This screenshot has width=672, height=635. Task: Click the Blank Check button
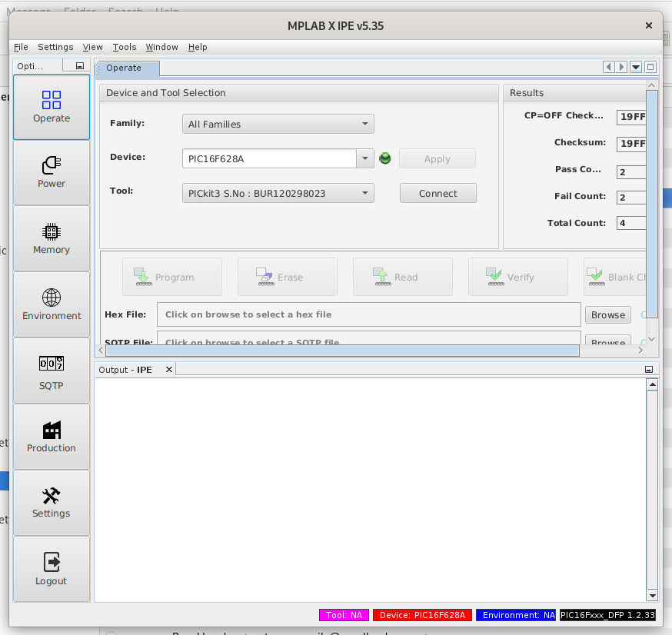coord(615,277)
